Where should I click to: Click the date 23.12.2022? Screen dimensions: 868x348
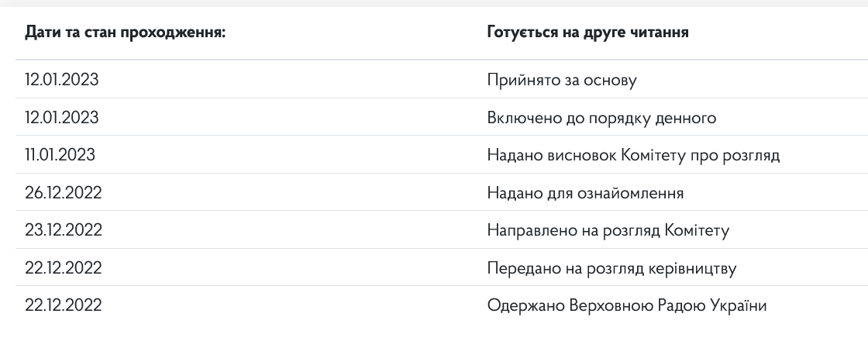(x=63, y=230)
